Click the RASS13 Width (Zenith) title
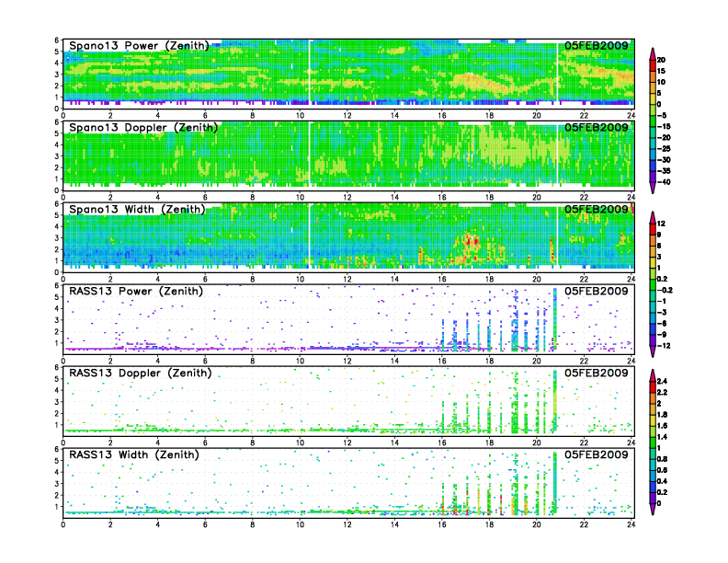The image size is (728, 563). pyautogui.click(x=133, y=454)
